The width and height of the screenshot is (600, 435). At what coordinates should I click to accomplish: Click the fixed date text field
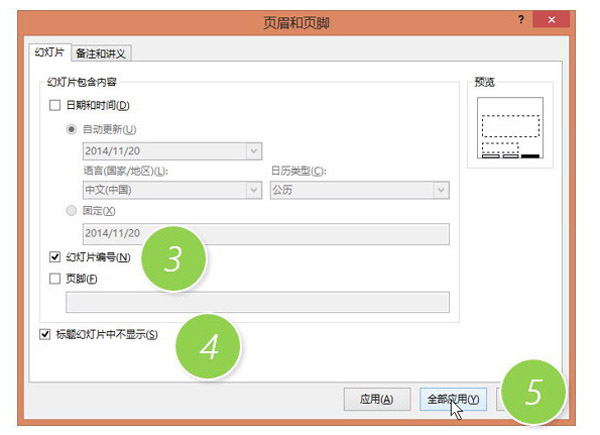tap(265, 233)
